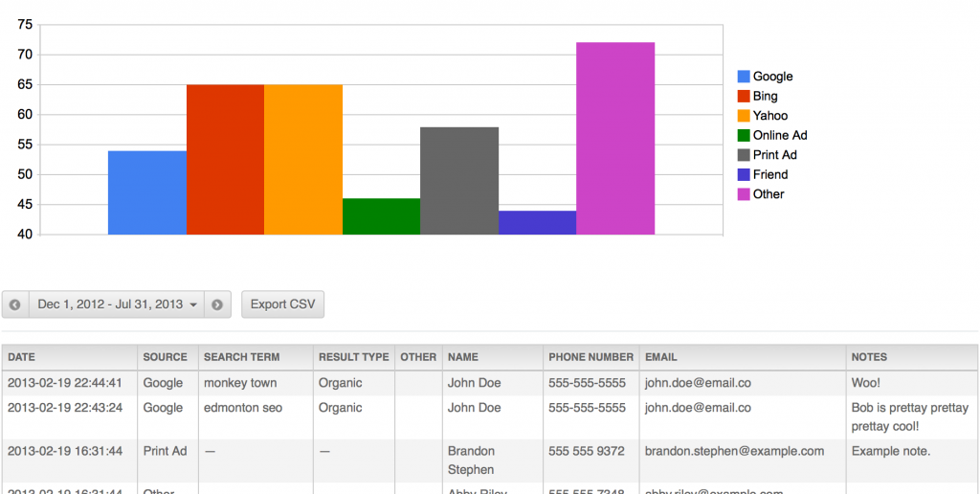This screenshot has width=980, height=494.
Task: Select the green Online Ad bar
Action: tap(381, 216)
